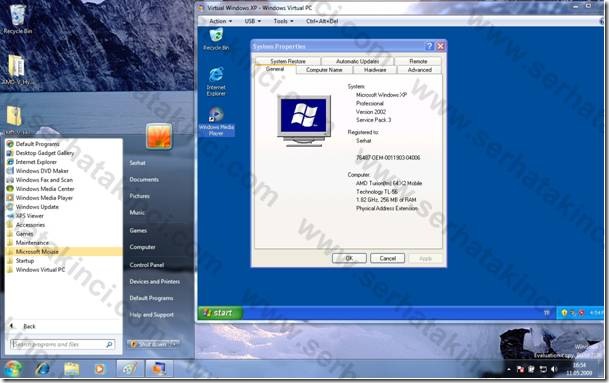Switch to Computer Name tab

[324, 70]
